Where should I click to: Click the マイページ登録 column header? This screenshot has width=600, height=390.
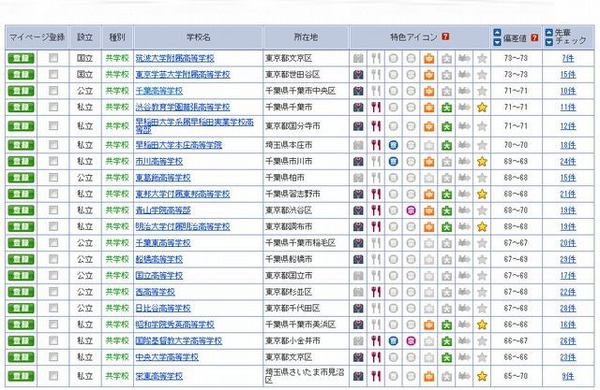(37, 37)
